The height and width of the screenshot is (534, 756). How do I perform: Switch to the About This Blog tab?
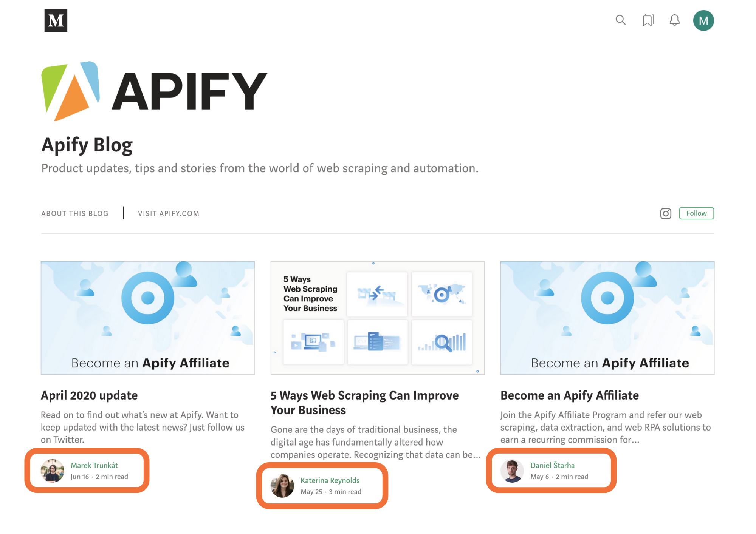[74, 213]
